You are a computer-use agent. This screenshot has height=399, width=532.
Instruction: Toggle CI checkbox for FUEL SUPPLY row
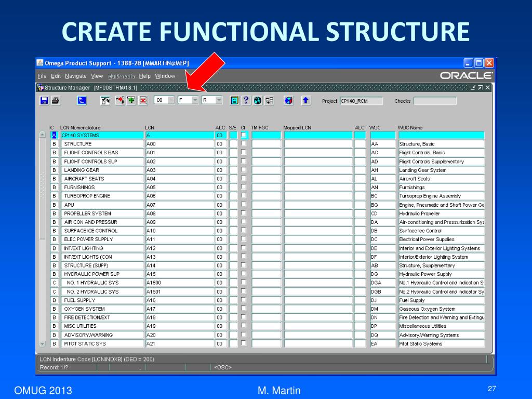pos(244,300)
